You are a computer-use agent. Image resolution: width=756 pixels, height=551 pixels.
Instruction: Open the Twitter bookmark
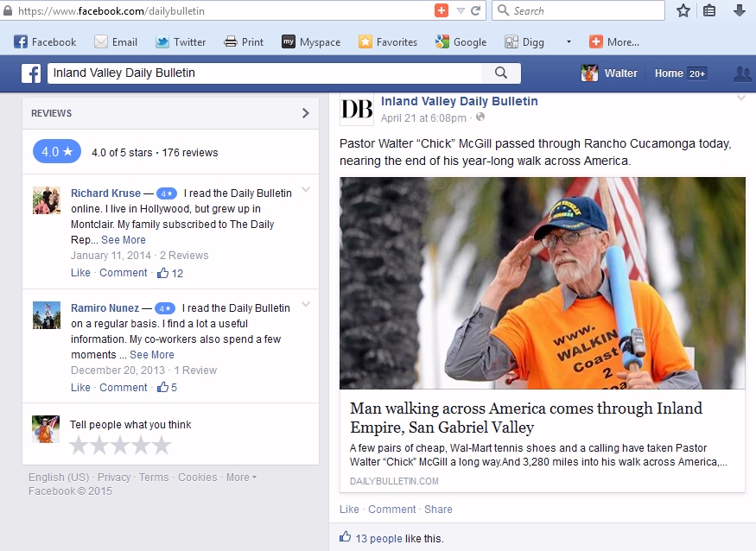click(181, 41)
